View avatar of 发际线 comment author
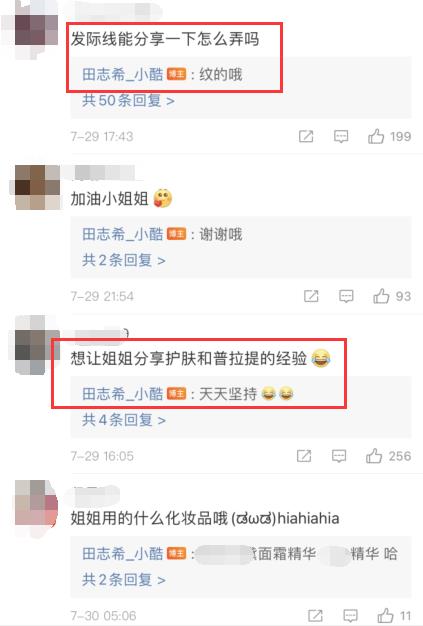423x626 pixels. click(x=37, y=28)
